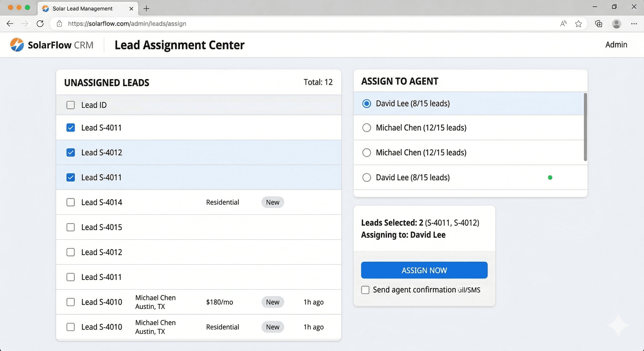644x351 pixels.
Task: Toggle the Lead ID select-all checkbox
Action: 70,105
